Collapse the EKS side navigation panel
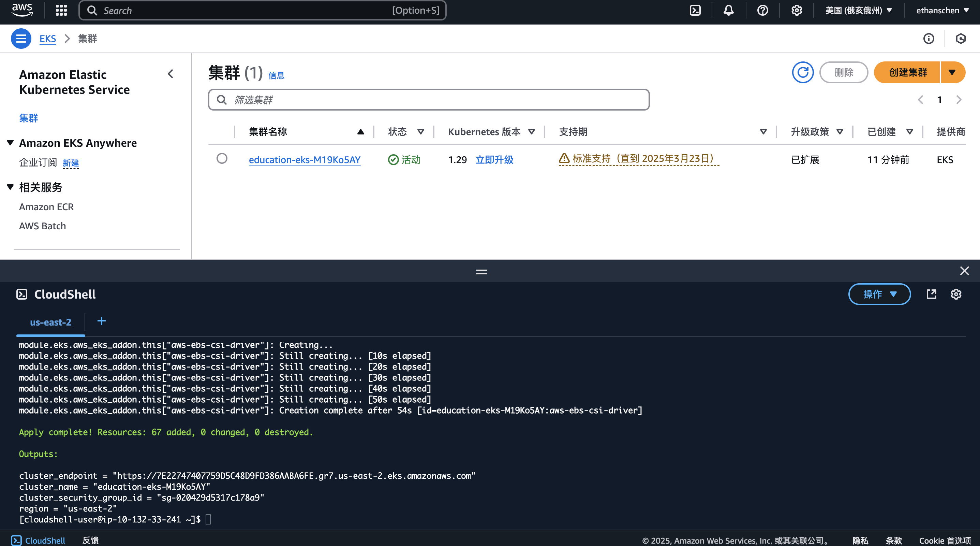This screenshot has width=980, height=546. click(x=170, y=74)
